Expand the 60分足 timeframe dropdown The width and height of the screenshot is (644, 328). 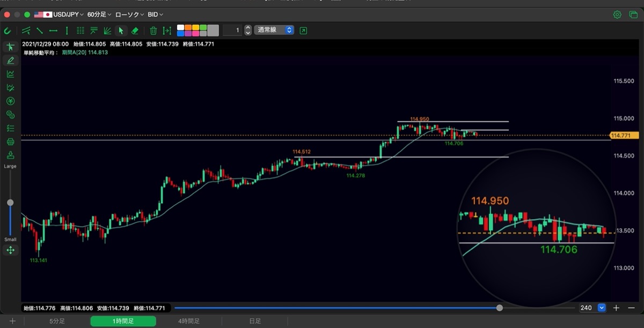click(99, 14)
